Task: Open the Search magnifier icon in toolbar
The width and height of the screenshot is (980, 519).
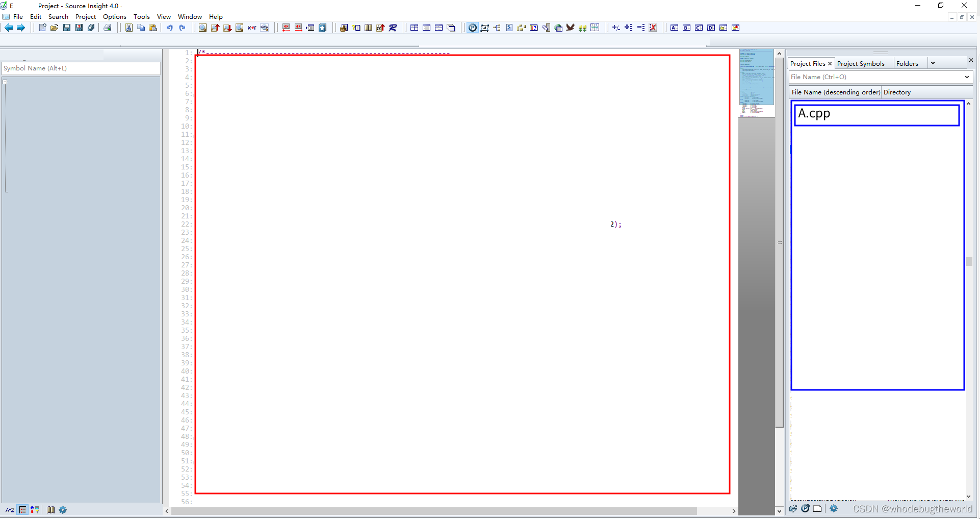Action: point(202,28)
